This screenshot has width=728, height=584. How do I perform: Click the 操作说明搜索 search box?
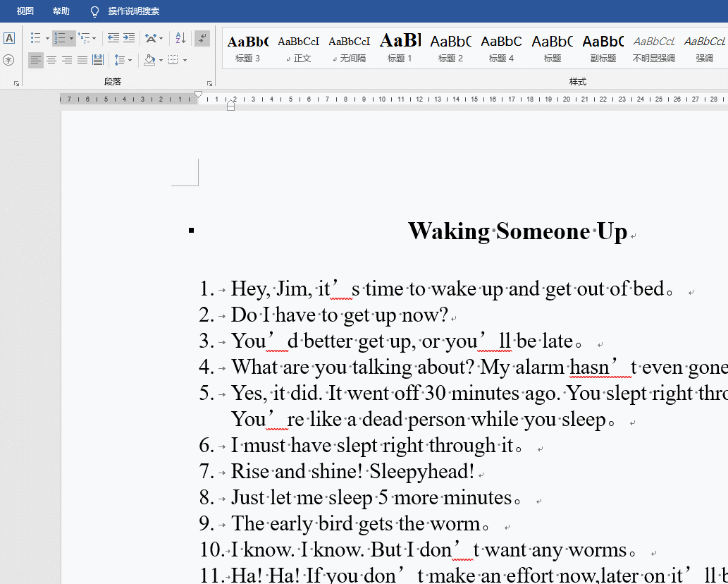(x=133, y=11)
